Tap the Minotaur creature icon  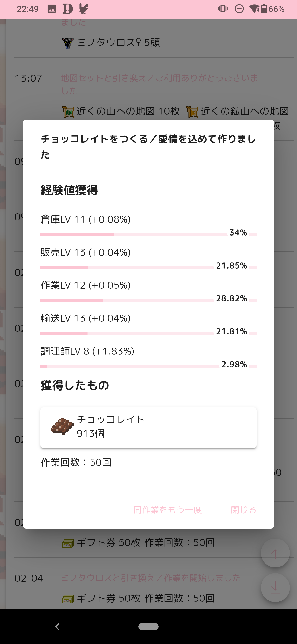(x=67, y=43)
